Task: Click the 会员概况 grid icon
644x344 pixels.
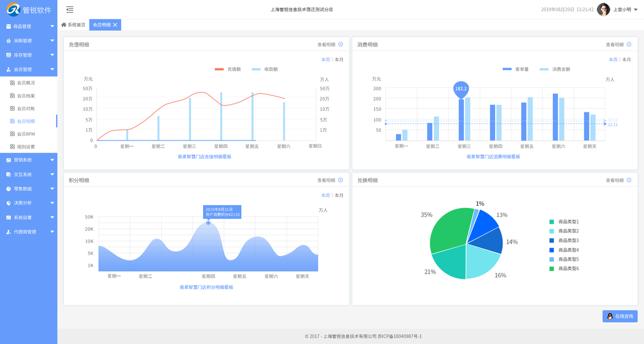Action: click(12, 83)
